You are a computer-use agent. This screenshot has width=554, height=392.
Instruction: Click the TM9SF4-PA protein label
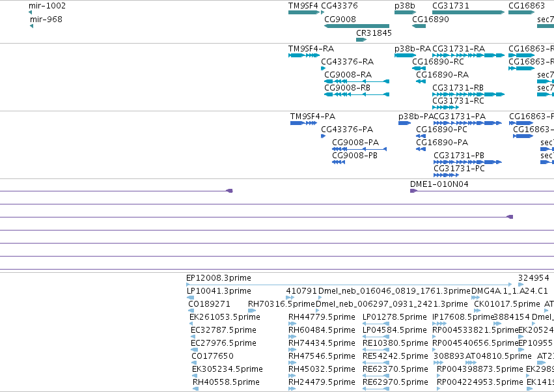click(312, 117)
